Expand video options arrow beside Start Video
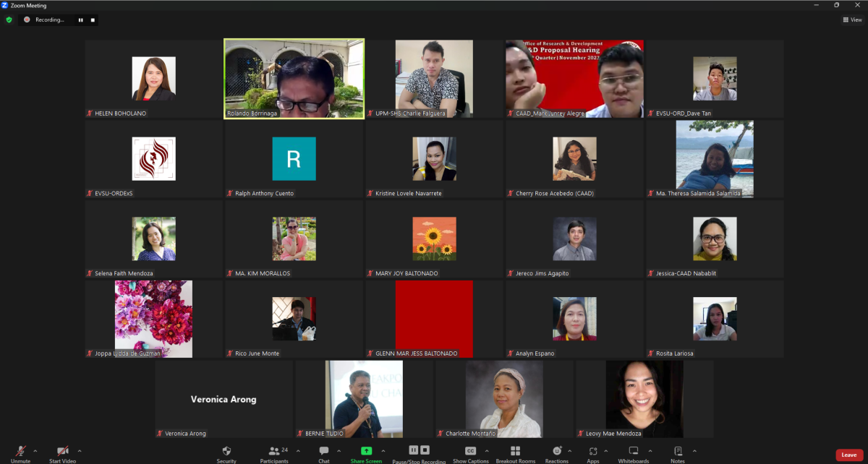This screenshot has width=868, height=464. pos(80,451)
